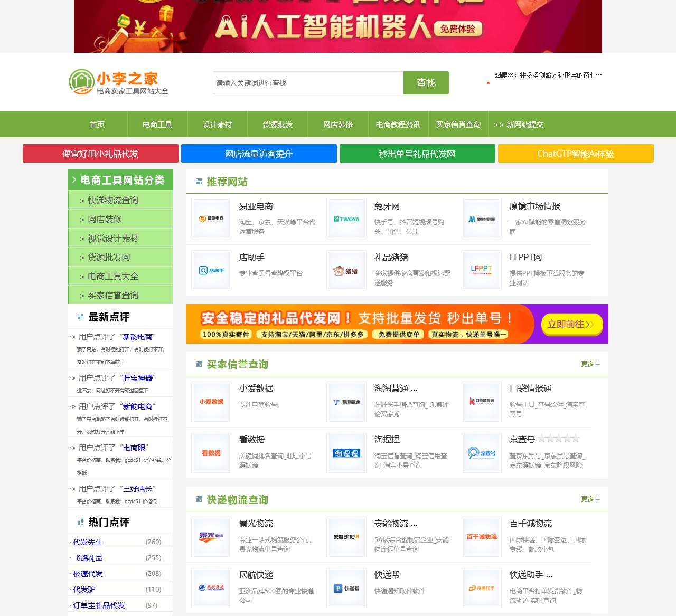Open the 口袋情报通 logo icon
Viewport: 676px width, 616px height.
[x=482, y=401]
